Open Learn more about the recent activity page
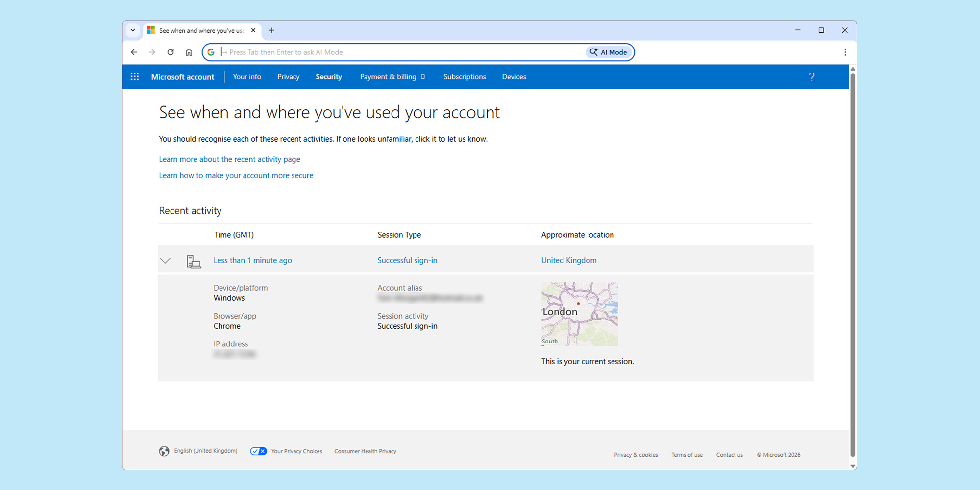Image resolution: width=980 pixels, height=490 pixels. click(x=229, y=159)
